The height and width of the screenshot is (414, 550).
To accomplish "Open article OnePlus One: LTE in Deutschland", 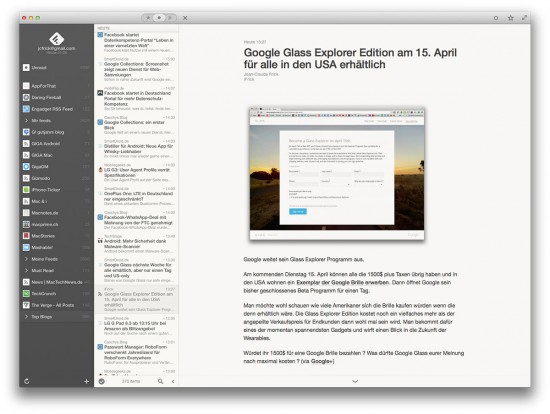I will pyautogui.click(x=136, y=196).
